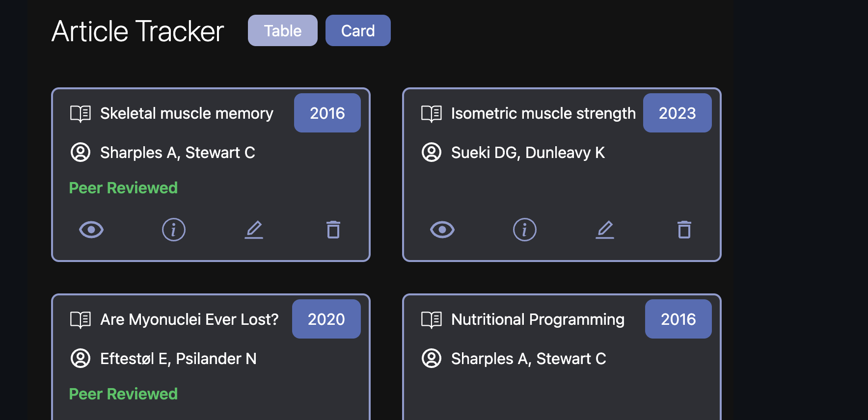Toggle visibility of the Skeletal muscle memory article
The height and width of the screenshot is (420, 868).
point(92,229)
